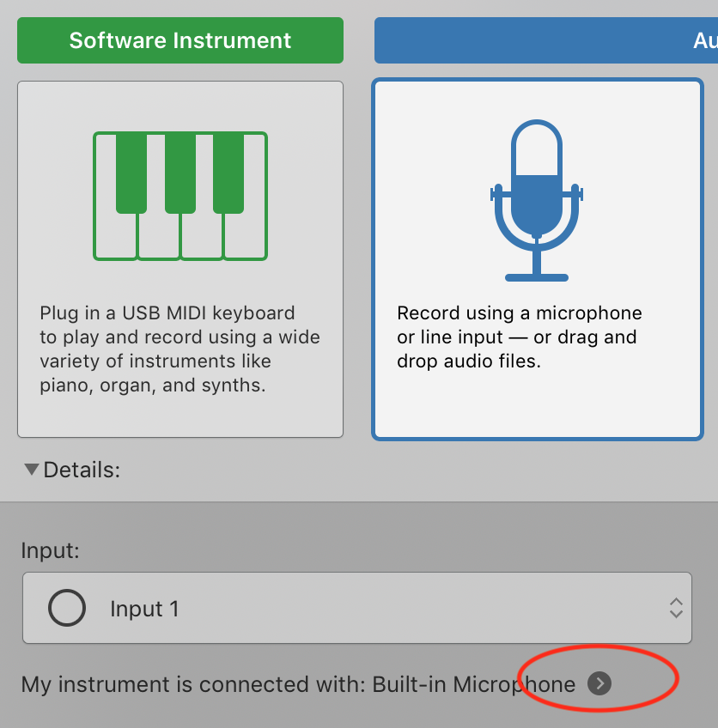Screen dimensions: 718x728
Task: Click the leftmost black key on keyboard icon
Action: point(131,172)
